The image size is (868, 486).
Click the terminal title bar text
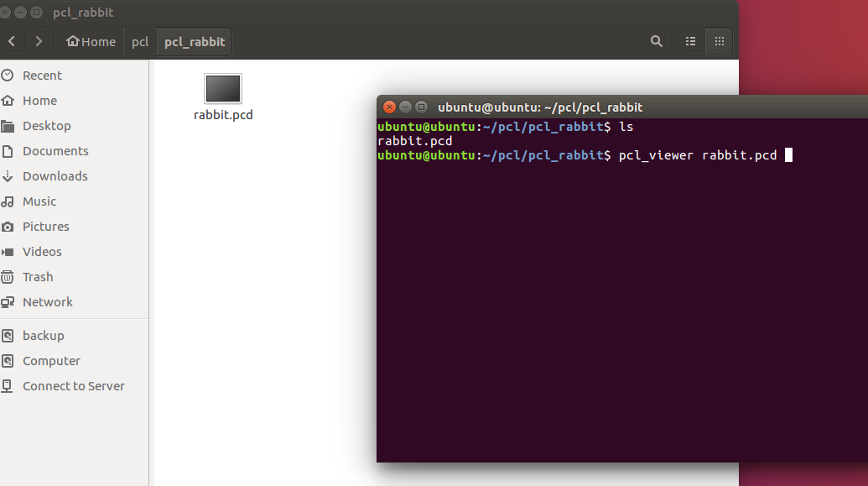[540, 107]
